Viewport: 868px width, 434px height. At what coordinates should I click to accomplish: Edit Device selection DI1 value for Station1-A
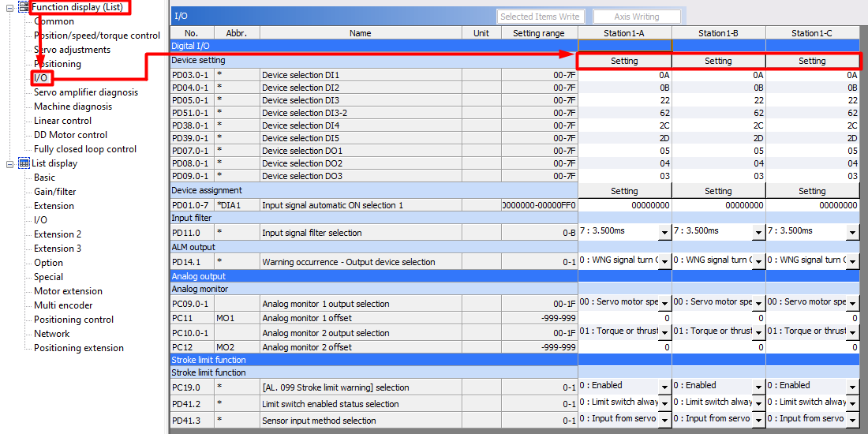pyautogui.click(x=625, y=75)
